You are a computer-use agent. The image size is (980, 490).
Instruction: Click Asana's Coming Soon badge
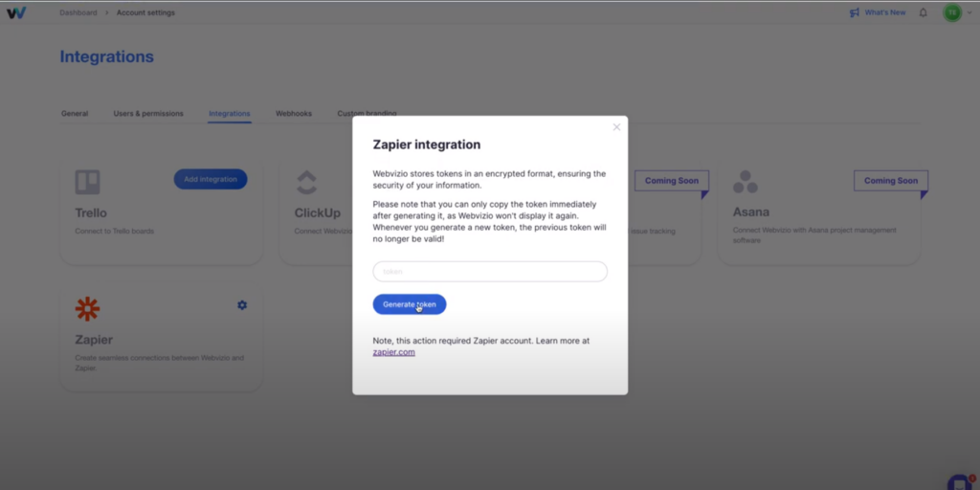click(x=891, y=181)
